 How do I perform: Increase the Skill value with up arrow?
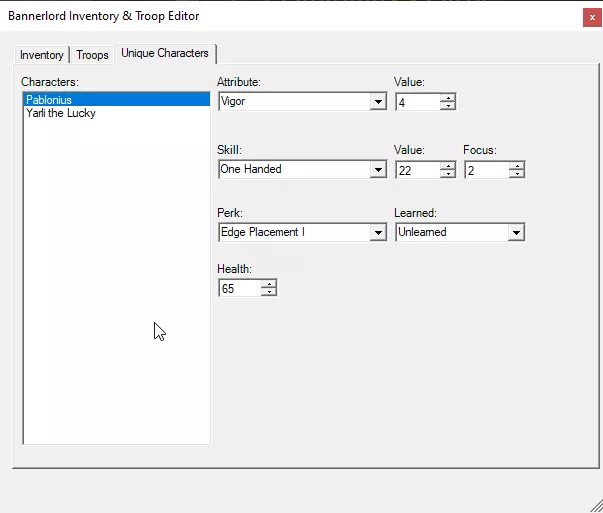[448, 166]
